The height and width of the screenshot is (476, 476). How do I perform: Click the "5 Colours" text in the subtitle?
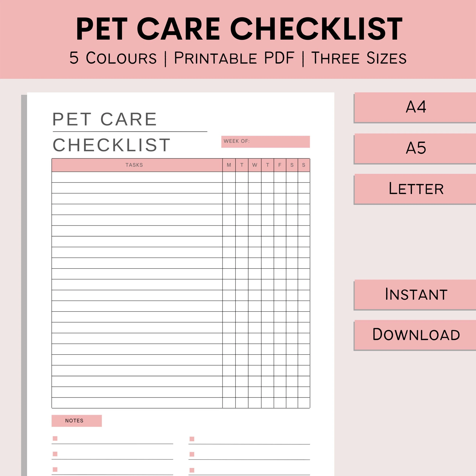click(x=113, y=58)
